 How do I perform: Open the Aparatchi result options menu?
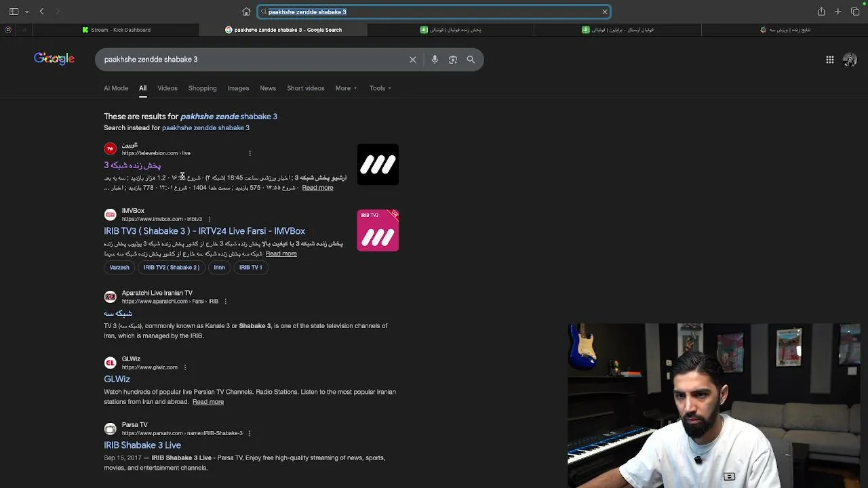click(225, 302)
